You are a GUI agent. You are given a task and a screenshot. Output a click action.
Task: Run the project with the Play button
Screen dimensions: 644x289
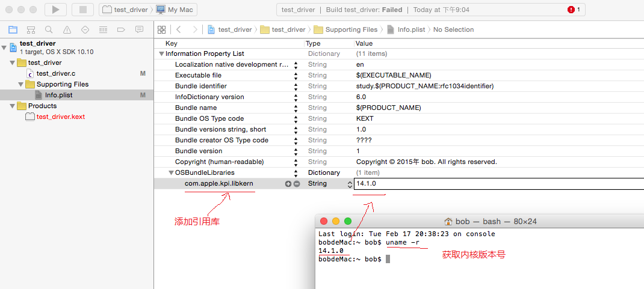tap(56, 10)
